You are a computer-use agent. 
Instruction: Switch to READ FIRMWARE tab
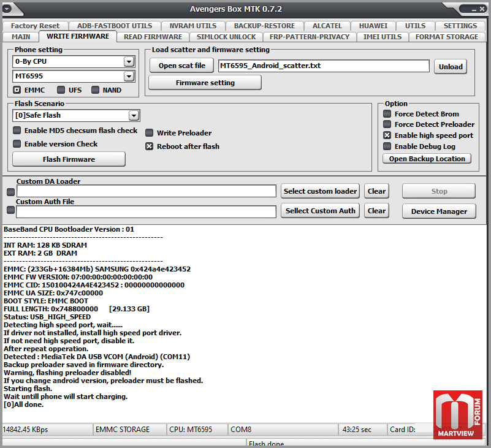pyautogui.click(x=153, y=37)
